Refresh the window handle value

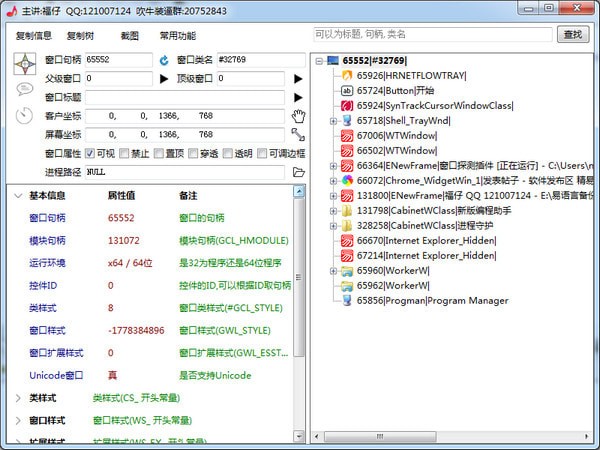point(164,60)
